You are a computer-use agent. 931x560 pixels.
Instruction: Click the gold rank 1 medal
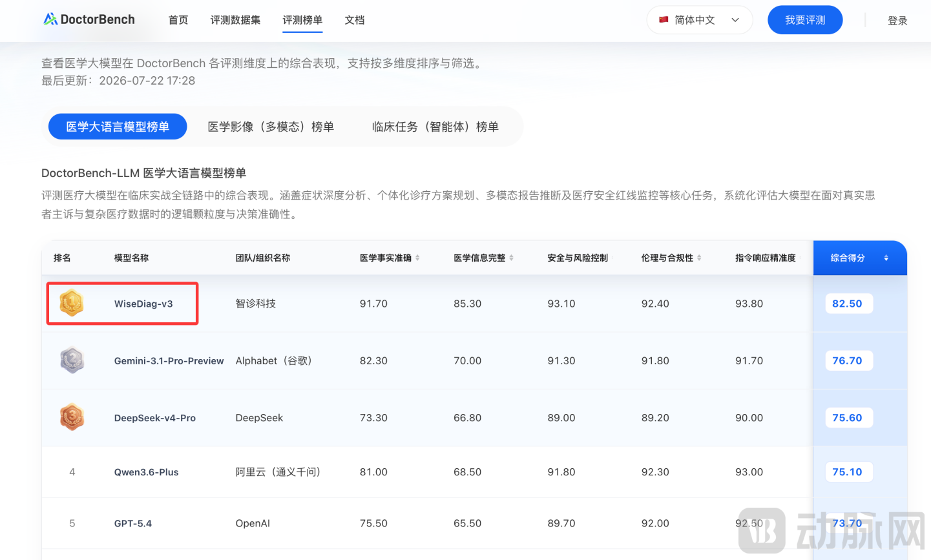[72, 303]
